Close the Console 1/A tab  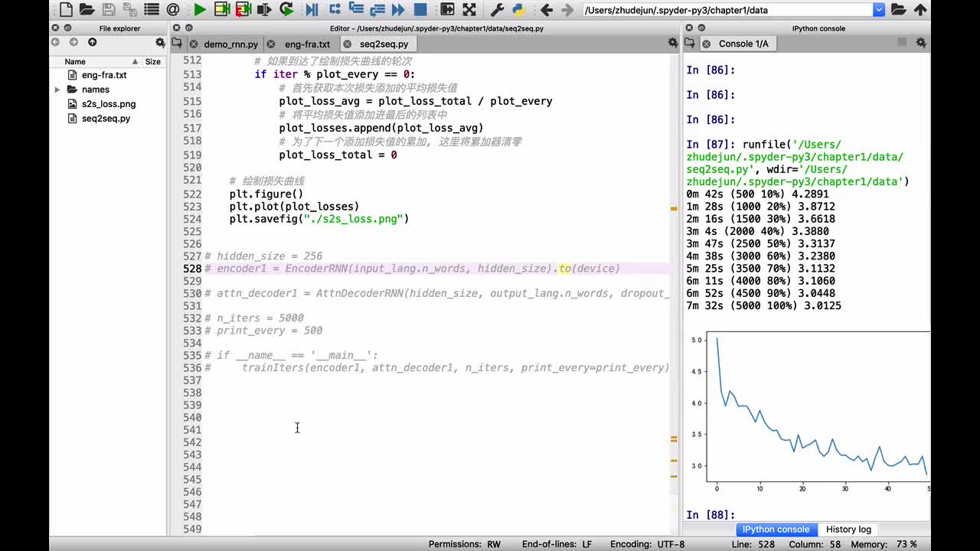tap(706, 44)
